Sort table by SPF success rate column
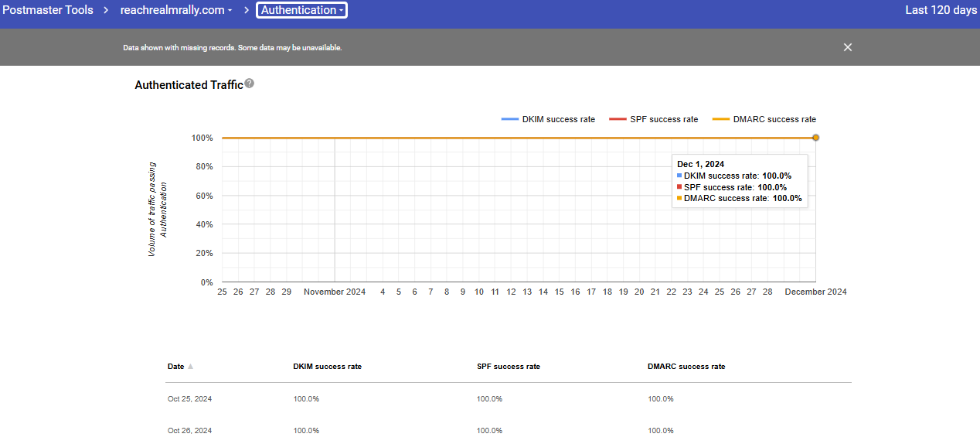Viewport: 980px width, 444px height. 509,367
